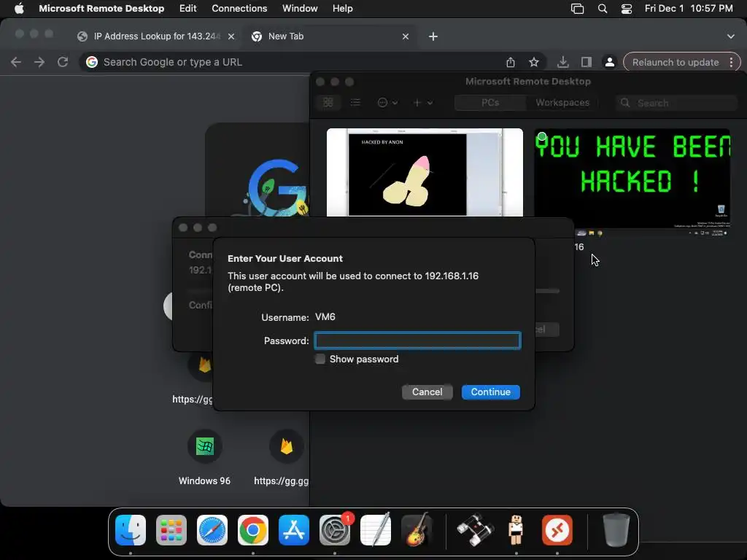Open TextEdit from the Dock
747x560 pixels.
tap(376, 530)
